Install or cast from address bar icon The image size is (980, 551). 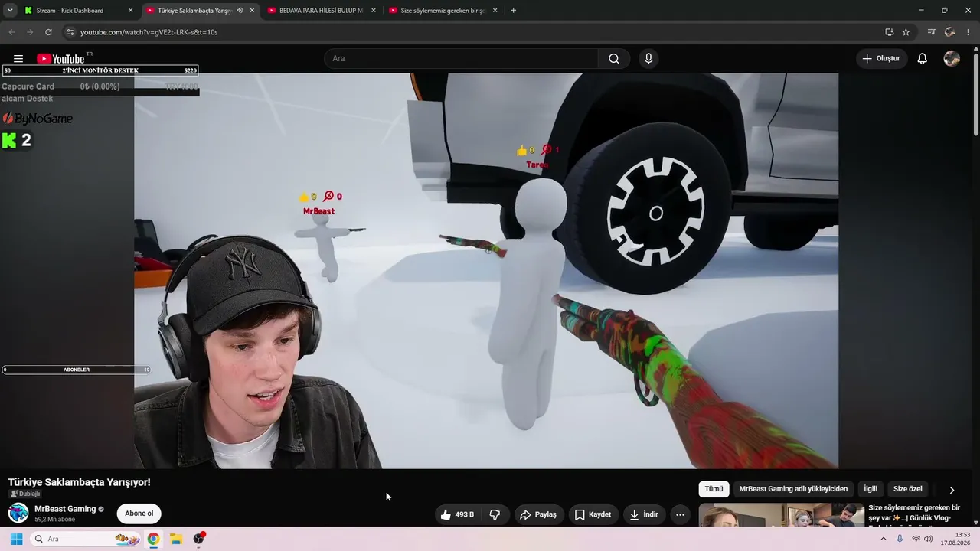[x=889, y=32]
